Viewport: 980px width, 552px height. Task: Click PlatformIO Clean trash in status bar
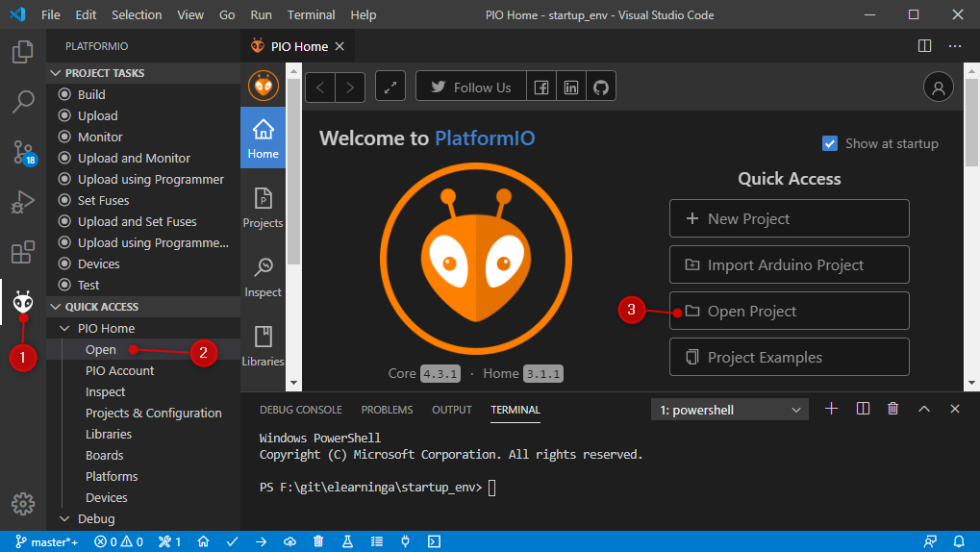click(318, 541)
